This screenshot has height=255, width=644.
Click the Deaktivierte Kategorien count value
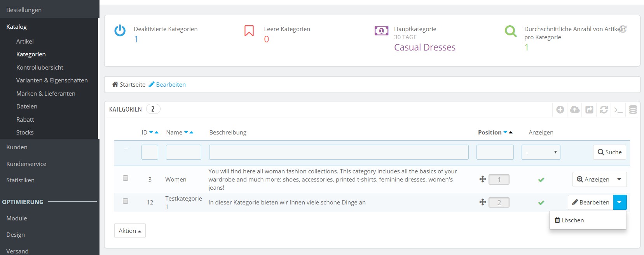coord(136,39)
